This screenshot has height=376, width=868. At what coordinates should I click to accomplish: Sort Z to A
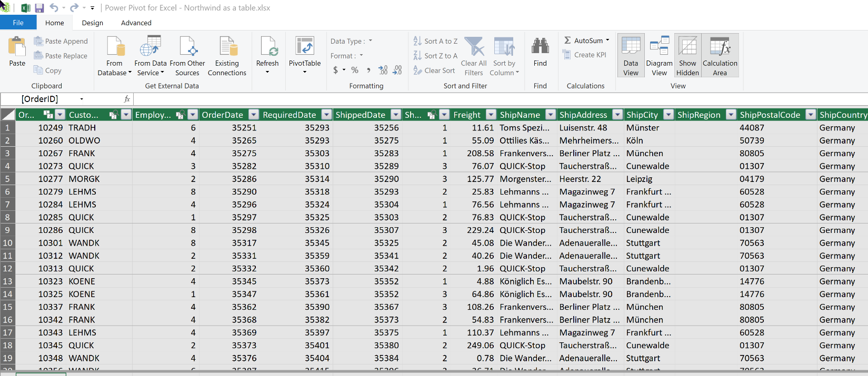coord(435,56)
